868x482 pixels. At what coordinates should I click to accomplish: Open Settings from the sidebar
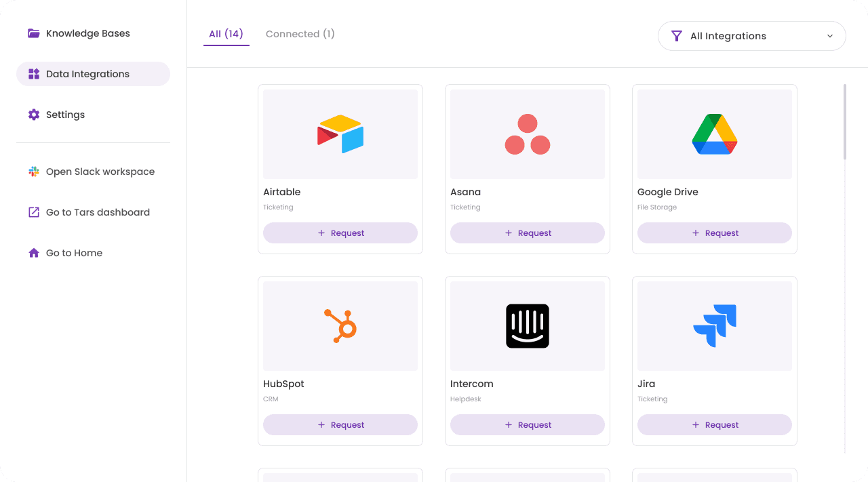93,115
